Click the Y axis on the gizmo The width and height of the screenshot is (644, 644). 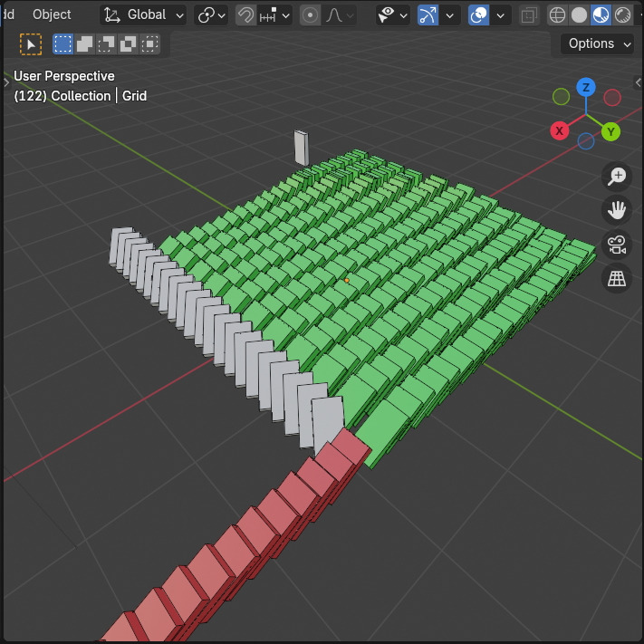click(x=610, y=132)
